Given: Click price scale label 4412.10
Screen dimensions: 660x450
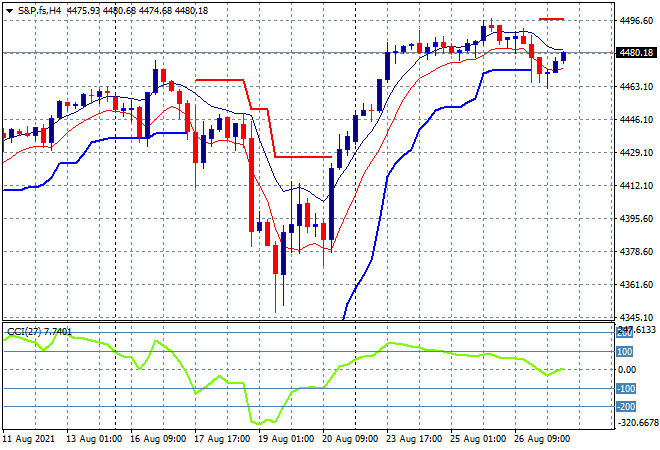Looking at the screenshot, I should pos(636,185).
